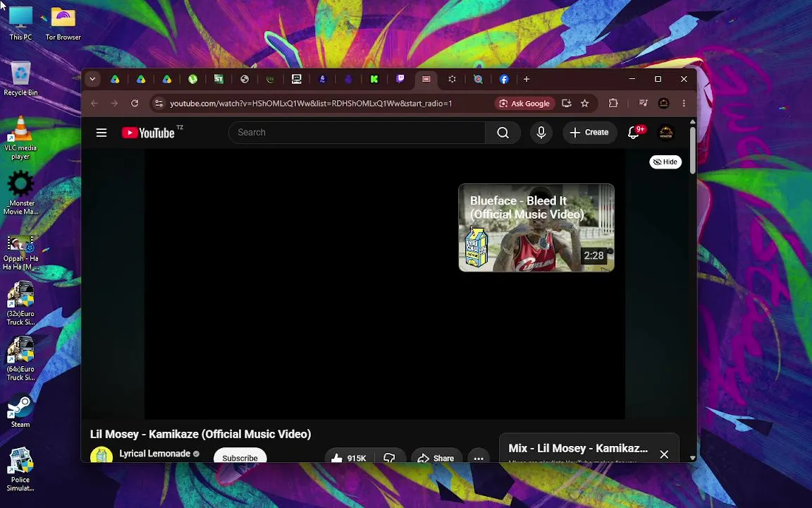
Task: Open more actions ellipsis under the video
Action: pos(479,458)
